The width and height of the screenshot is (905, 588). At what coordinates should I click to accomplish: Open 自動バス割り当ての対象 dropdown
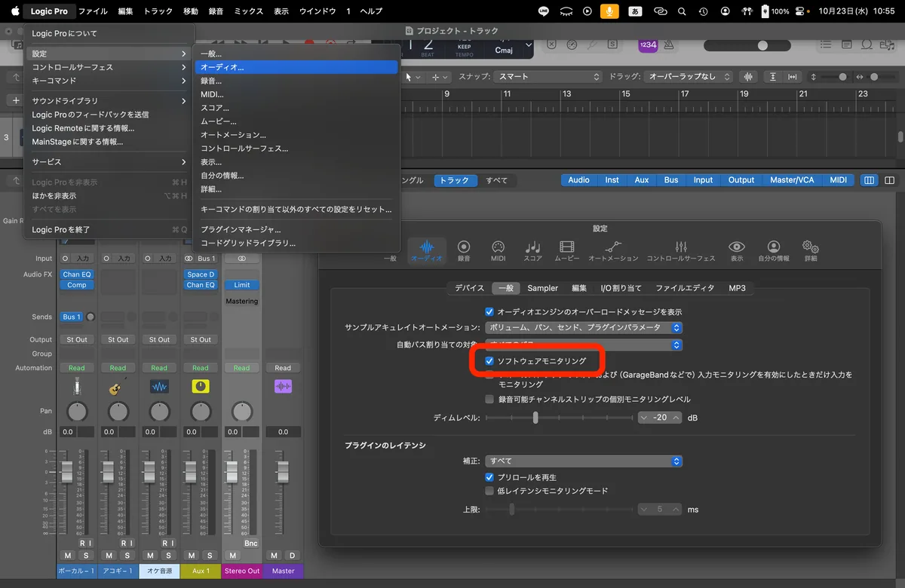pos(584,345)
